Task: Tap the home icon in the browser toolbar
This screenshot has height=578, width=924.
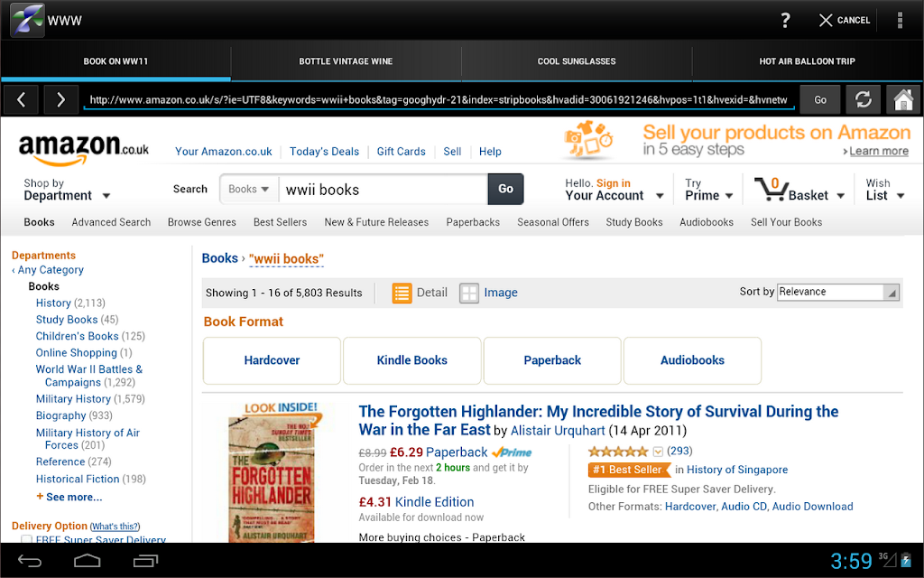Action: pos(902,99)
